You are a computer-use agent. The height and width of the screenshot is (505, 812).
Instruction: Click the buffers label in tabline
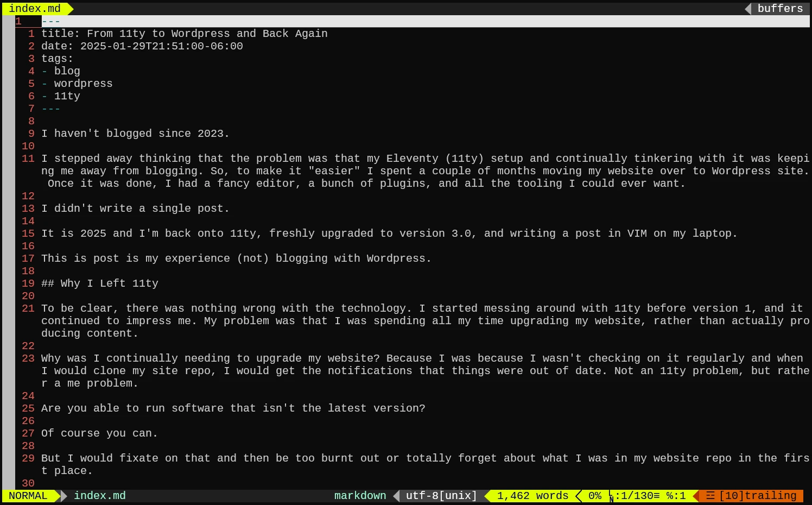coord(780,8)
